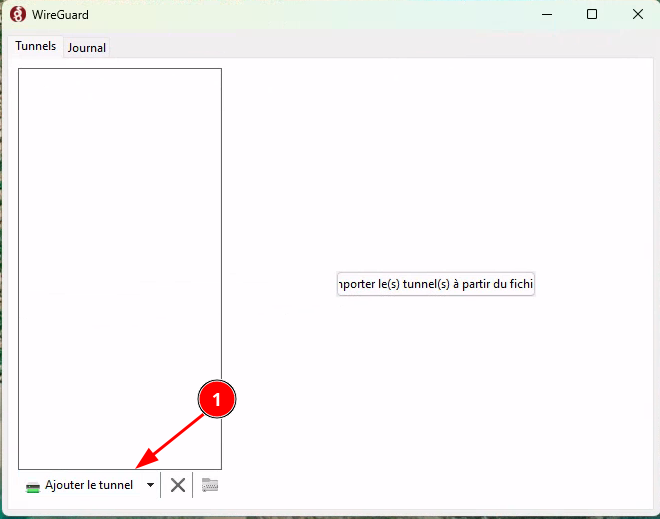The image size is (660, 519).
Task: Expand the Ajouter le tunnel dropdown arrow
Action: (x=150, y=485)
